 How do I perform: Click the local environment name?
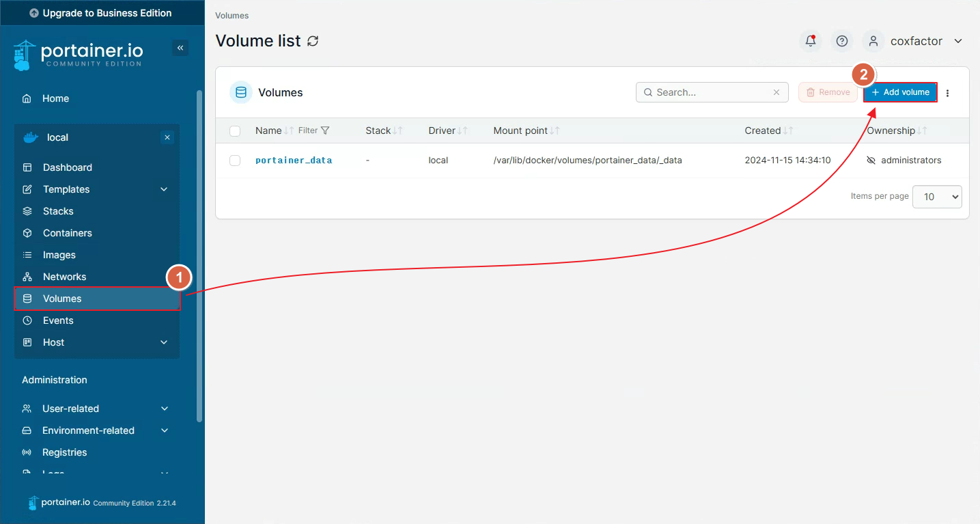pyautogui.click(x=57, y=137)
